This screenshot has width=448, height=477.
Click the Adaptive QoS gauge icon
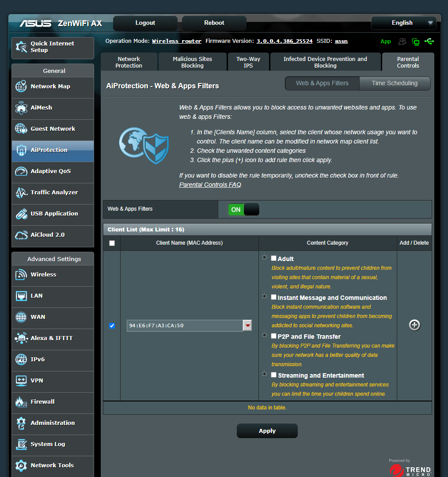coord(21,171)
